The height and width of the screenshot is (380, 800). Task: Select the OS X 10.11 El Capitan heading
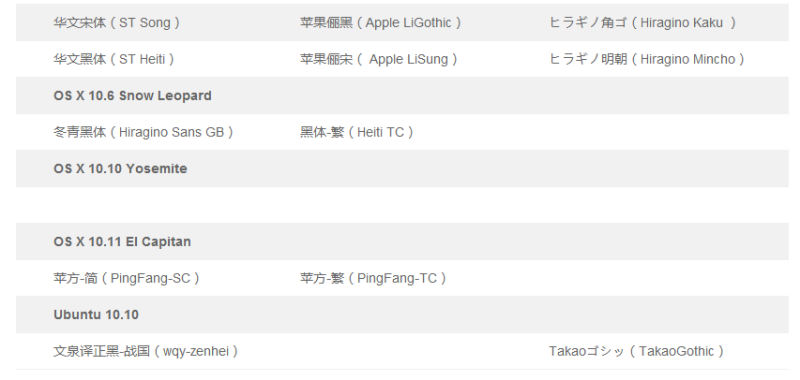point(122,242)
